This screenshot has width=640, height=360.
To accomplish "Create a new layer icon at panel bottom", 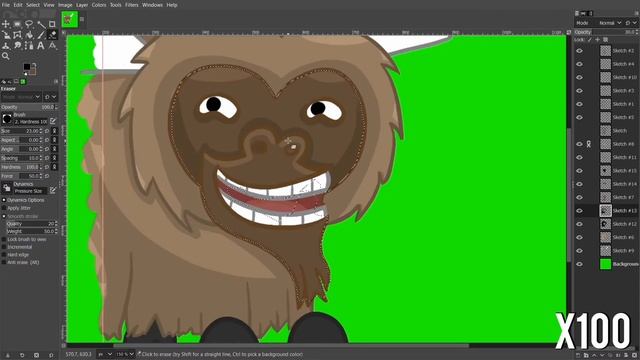I will point(578,356).
